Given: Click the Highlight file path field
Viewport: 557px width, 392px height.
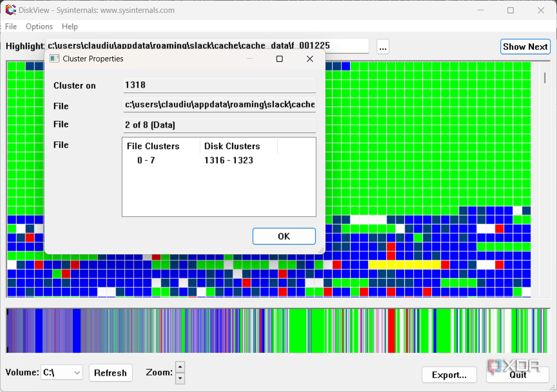Looking at the screenshot, I should (x=207, y=46).
